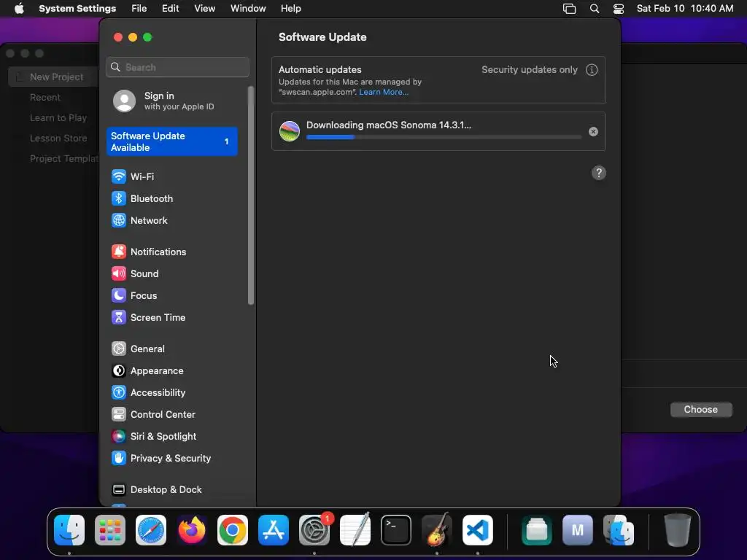Click the Spotlight search menu bar icon

pyautogui.click(x=595, y=9)
